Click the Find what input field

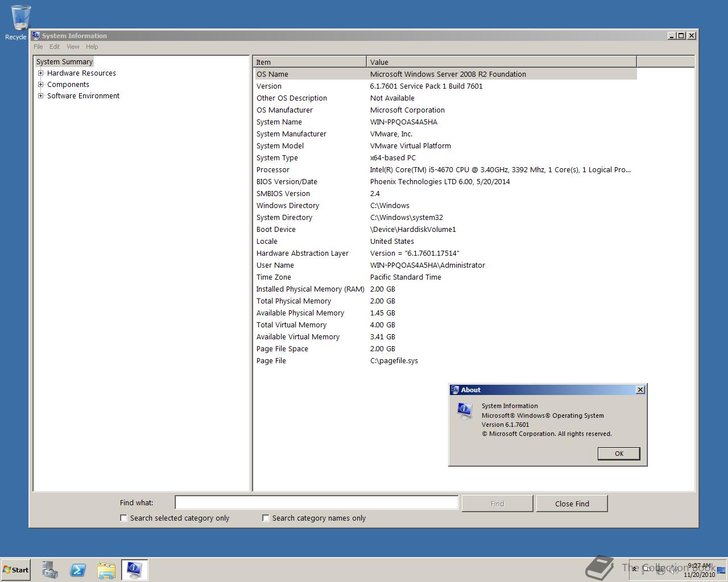[316, 502]
